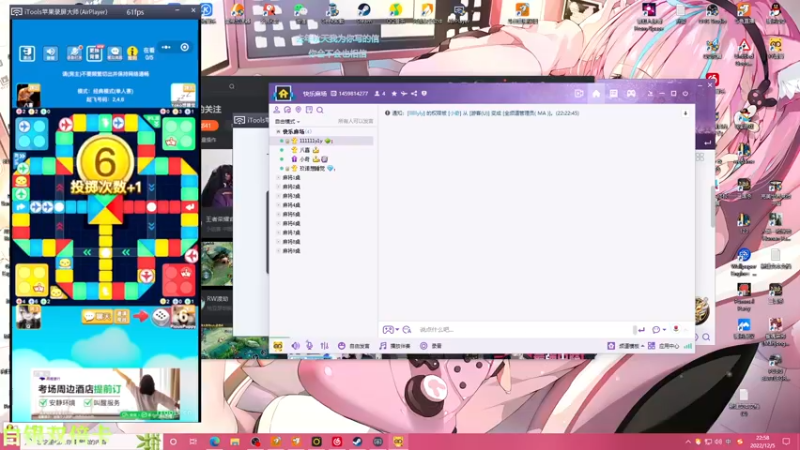
Task: Select the top-right player avatar in the game
Action: (x=183, y=95)
